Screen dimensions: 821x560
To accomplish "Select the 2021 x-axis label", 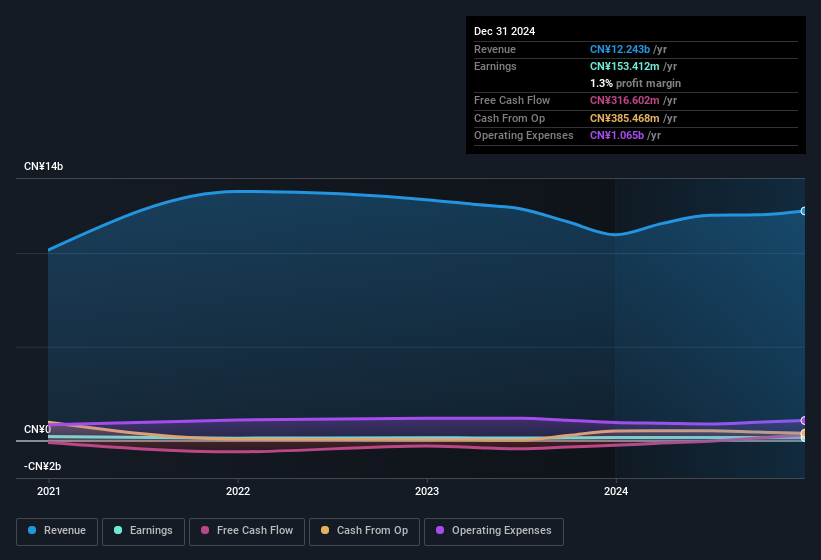I will click(49, 491).
